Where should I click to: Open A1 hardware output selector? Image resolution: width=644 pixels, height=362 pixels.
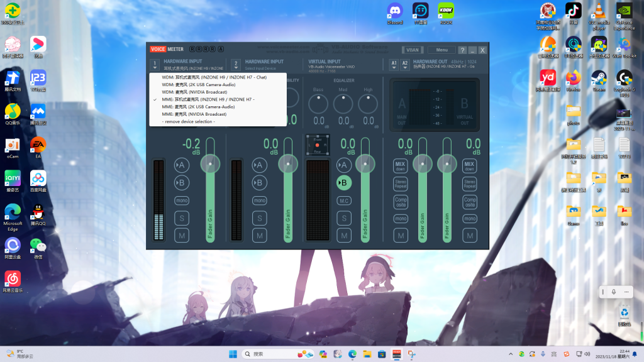[x=394, y=65]
